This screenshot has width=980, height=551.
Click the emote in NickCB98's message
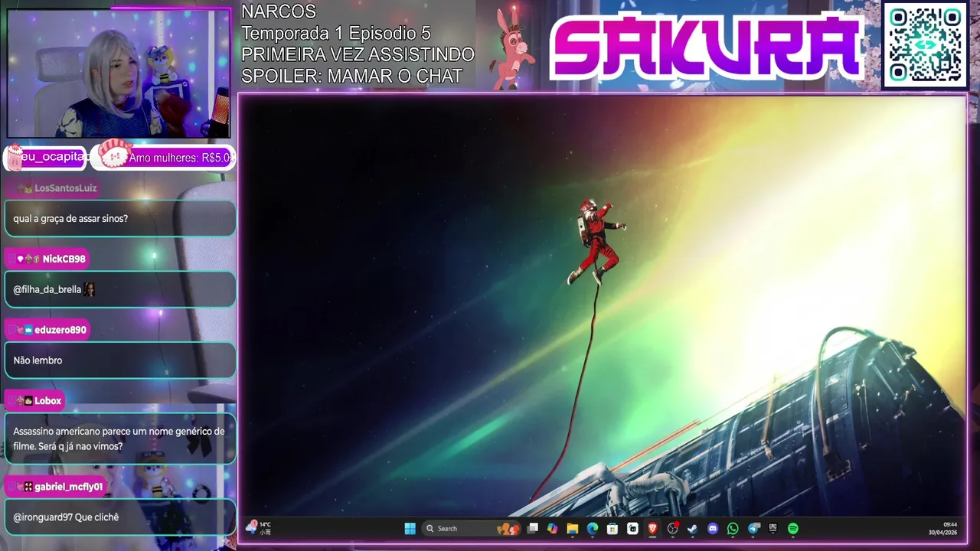(x=89, y=289)
